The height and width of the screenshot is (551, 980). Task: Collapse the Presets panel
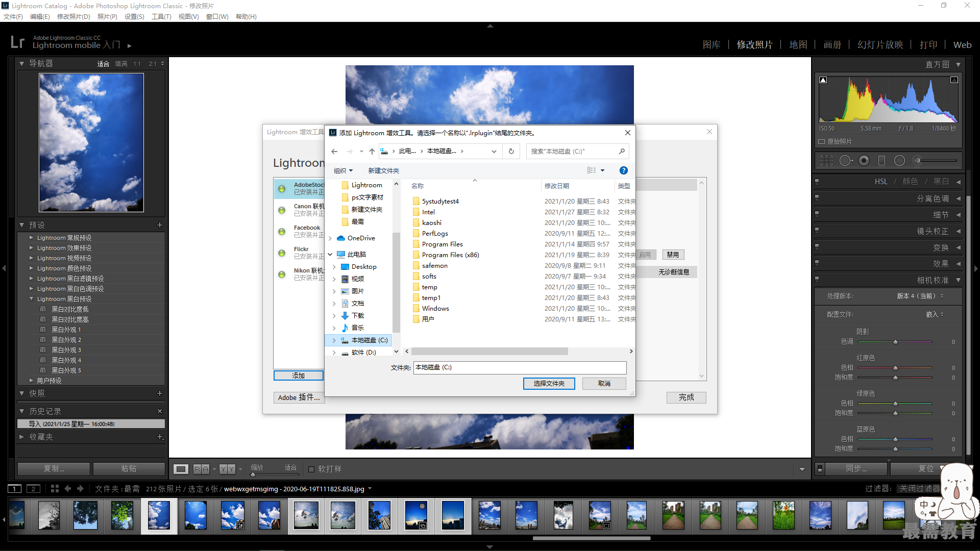click(22, 225)
